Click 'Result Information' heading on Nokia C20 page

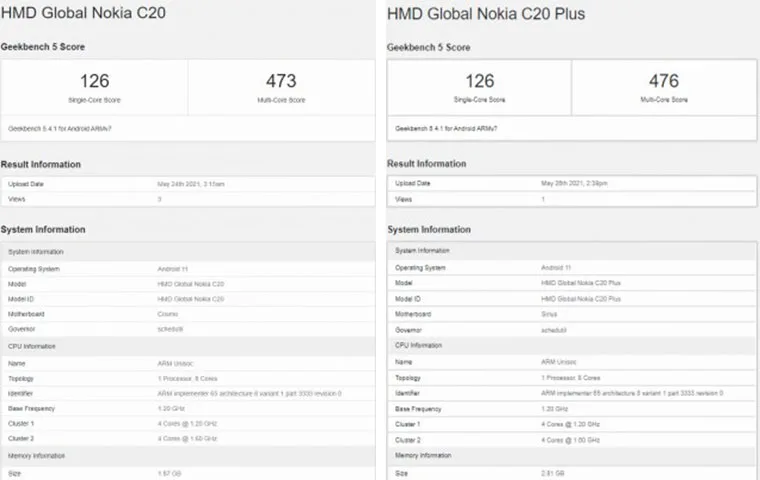click(41, 164)
